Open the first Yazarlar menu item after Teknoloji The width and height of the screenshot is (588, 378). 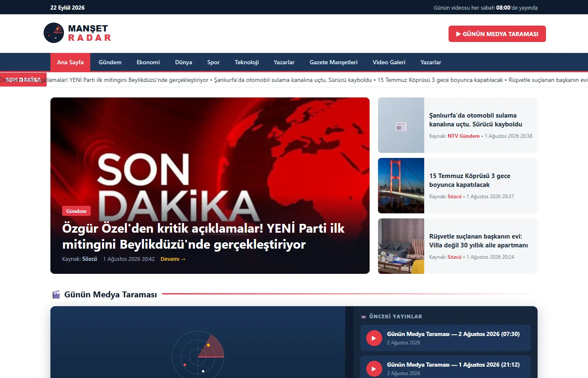click(x=284, y=62)
